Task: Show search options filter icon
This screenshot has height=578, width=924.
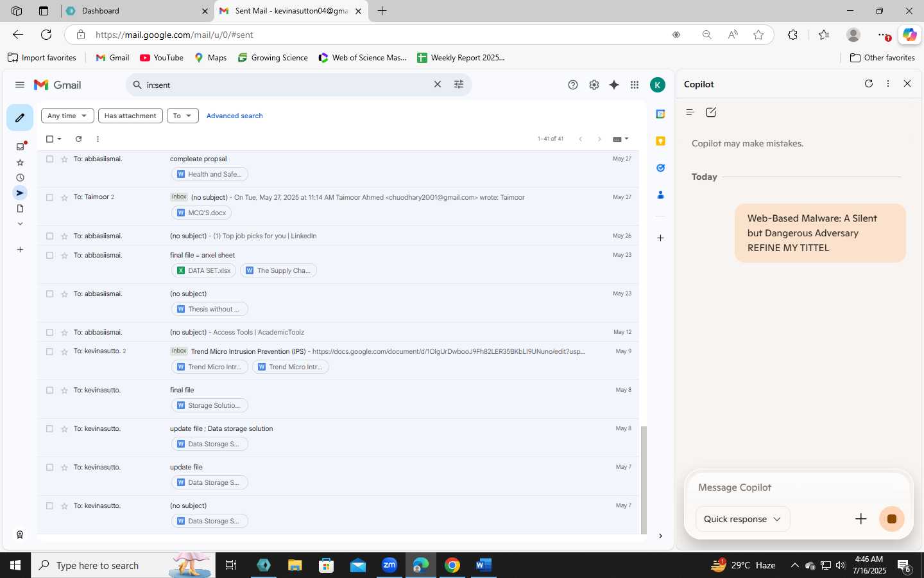Action: click(x=459, y=85)
